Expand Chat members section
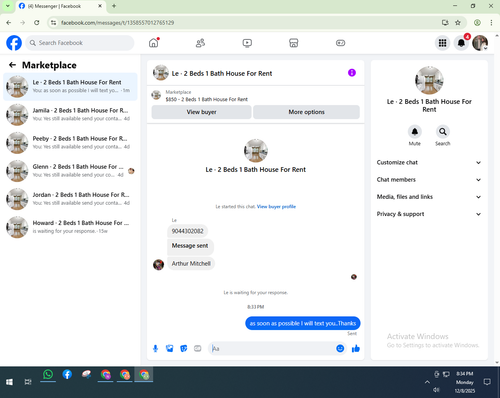This screenshot has height=398, width=500. [429, 180]
